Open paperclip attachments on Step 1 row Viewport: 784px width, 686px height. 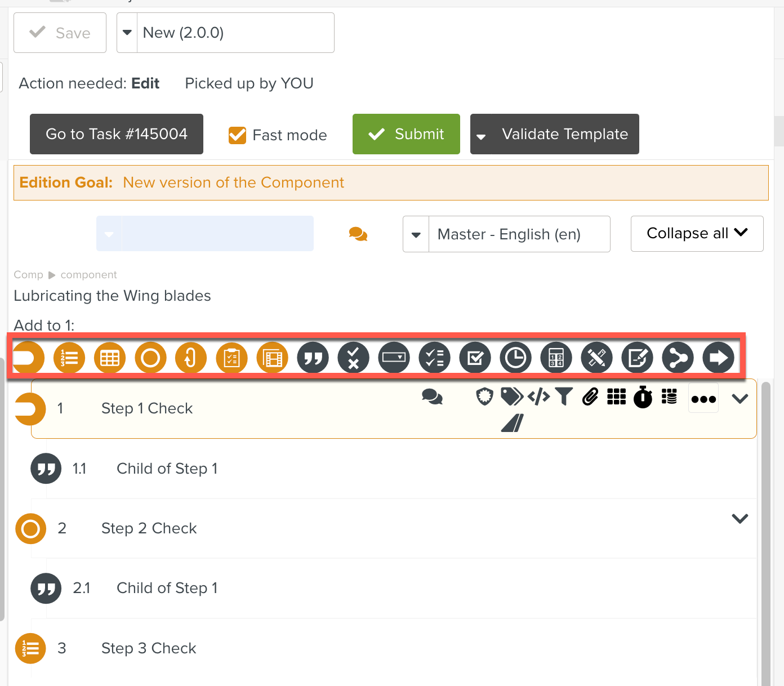[590, 397]
